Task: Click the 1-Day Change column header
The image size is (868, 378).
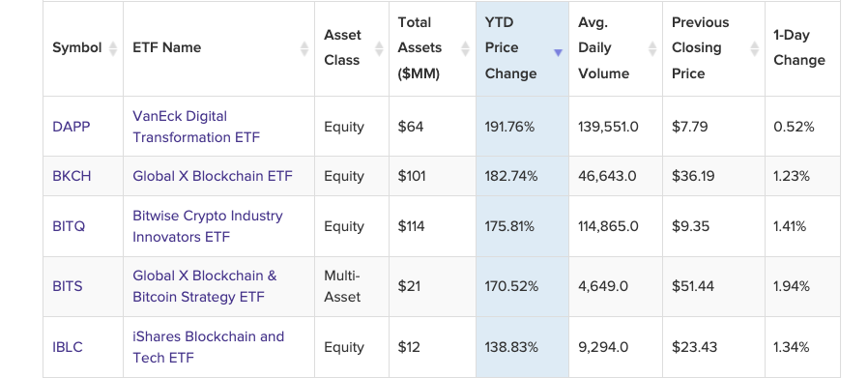Action: click(x=799, y=47)
